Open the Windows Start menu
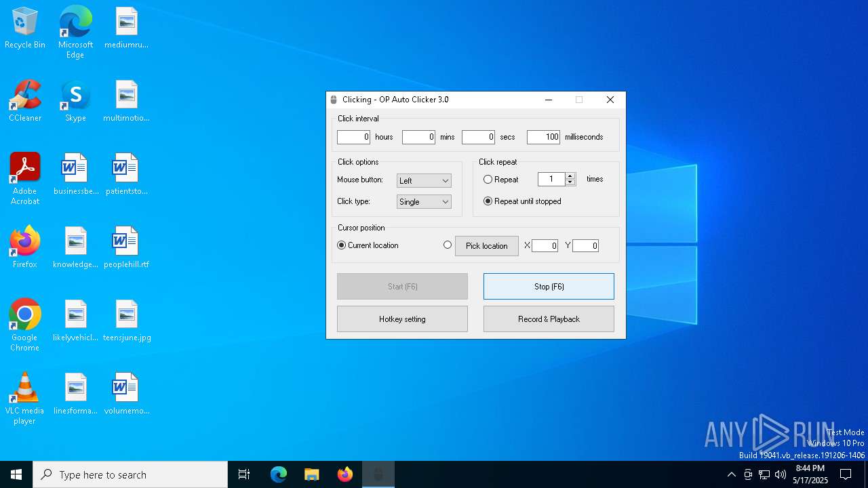 point(16,474)
